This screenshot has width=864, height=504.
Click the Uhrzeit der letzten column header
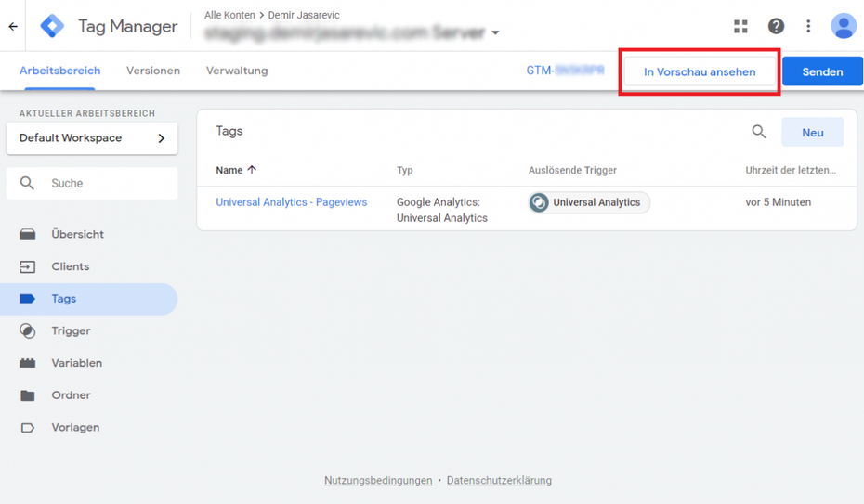pos(791,170)
